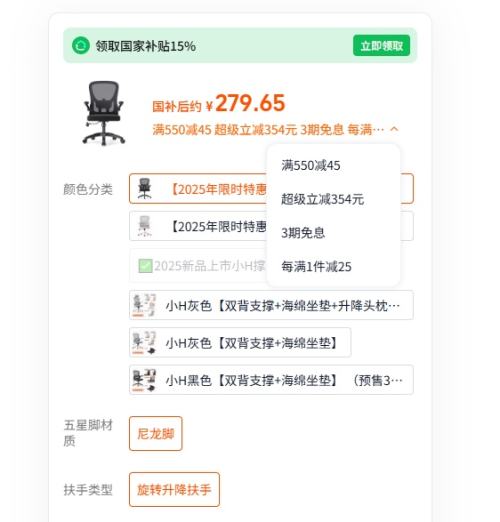
Task: Click gray chair icon in second color option
Action: point(144,226)
